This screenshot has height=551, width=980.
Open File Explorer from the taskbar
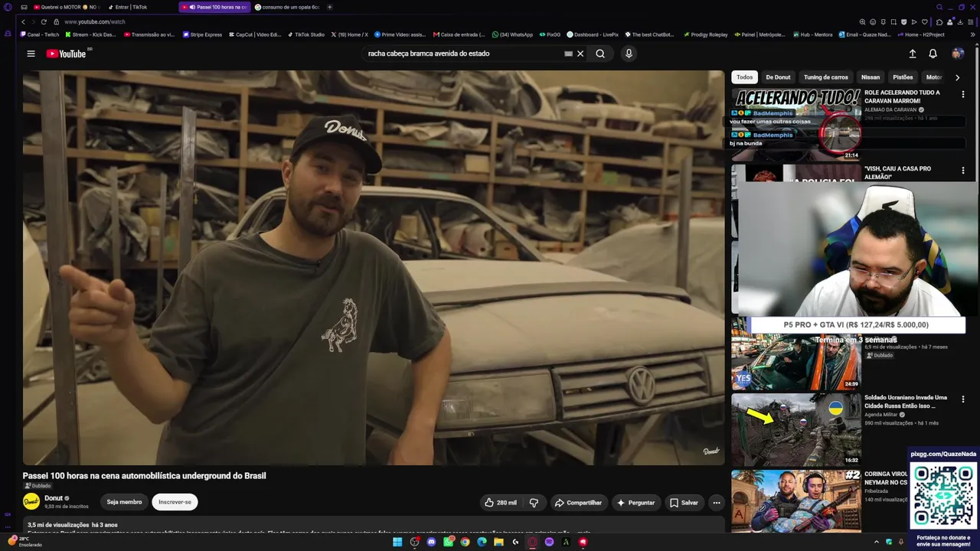click(x=498, y=542)
